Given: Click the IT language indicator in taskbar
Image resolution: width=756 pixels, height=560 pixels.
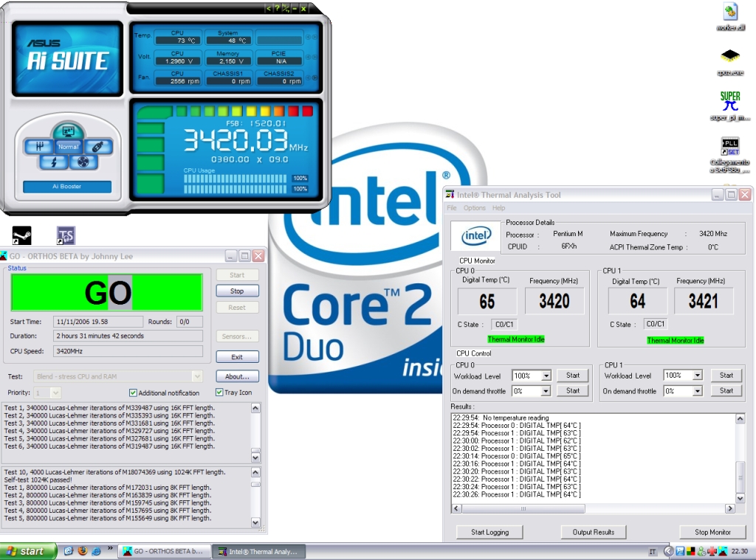Looking at the screenshot, I should point(653,551).
